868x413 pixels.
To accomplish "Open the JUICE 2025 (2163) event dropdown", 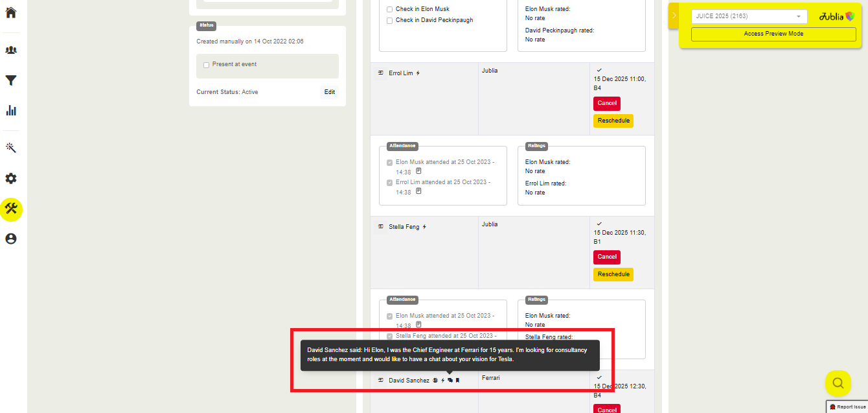I will pos(749,16).
